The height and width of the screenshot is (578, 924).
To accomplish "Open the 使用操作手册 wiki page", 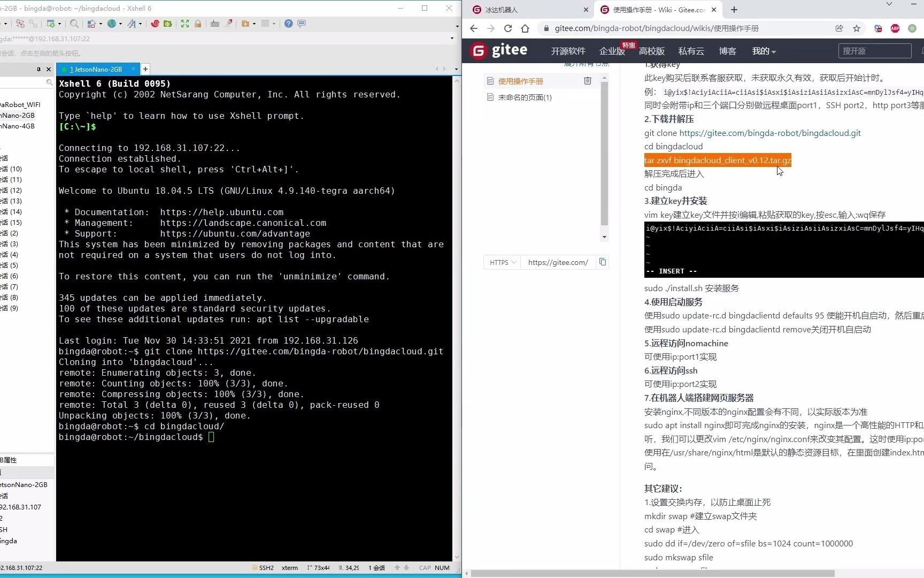I will coord(520,81).
